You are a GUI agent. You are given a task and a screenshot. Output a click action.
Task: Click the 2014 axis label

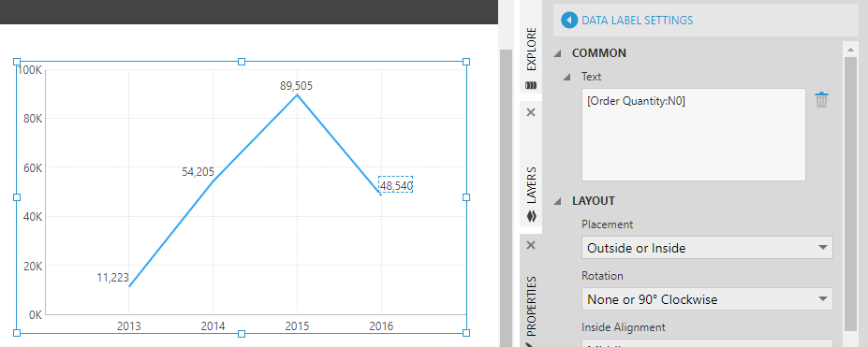[213, 326]
